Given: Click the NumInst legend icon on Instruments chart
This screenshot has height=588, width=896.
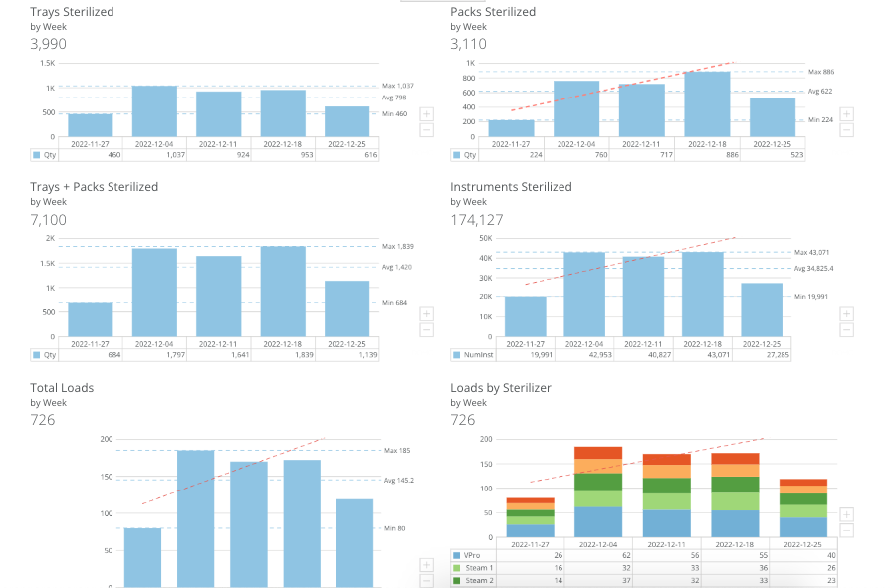Looking at the screenshot, I should [x=457, y=354].
